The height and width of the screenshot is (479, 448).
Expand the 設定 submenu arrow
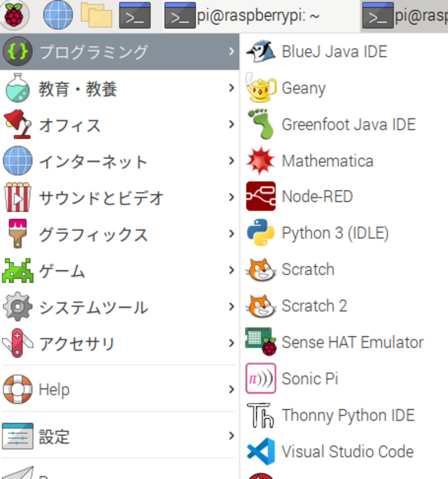pyautogui.click(x=231, y=436)
